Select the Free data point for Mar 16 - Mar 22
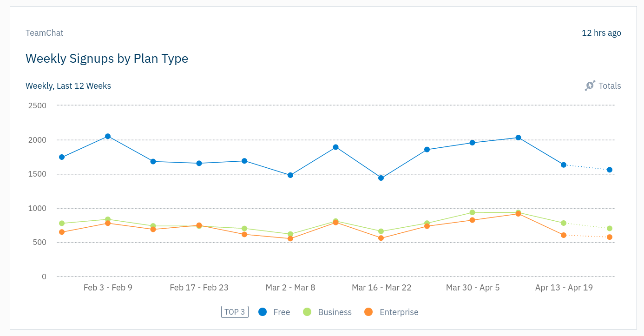644x336 pixels. coord(381,178)
